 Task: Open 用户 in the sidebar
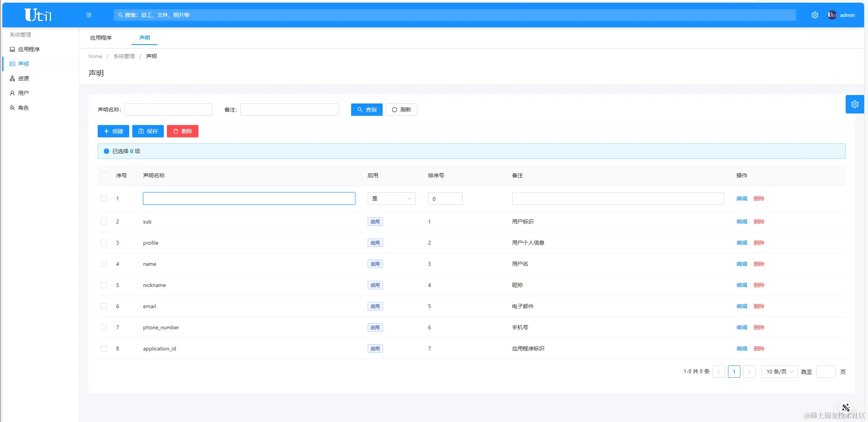click(23, 93)
